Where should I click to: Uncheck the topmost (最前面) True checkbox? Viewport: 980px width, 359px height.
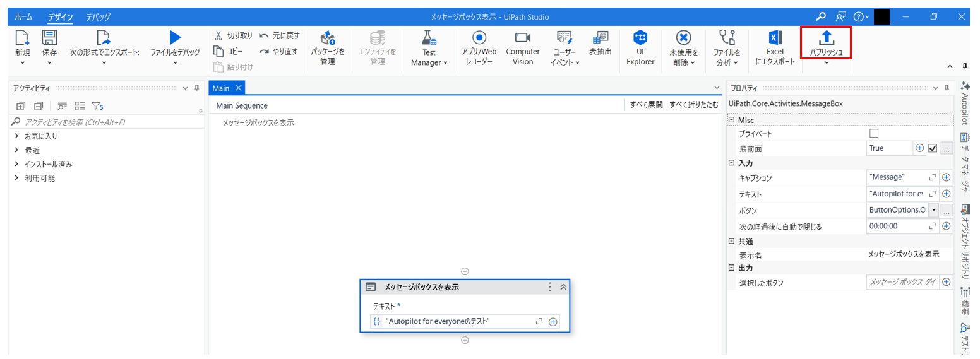[x=932, y=148]
